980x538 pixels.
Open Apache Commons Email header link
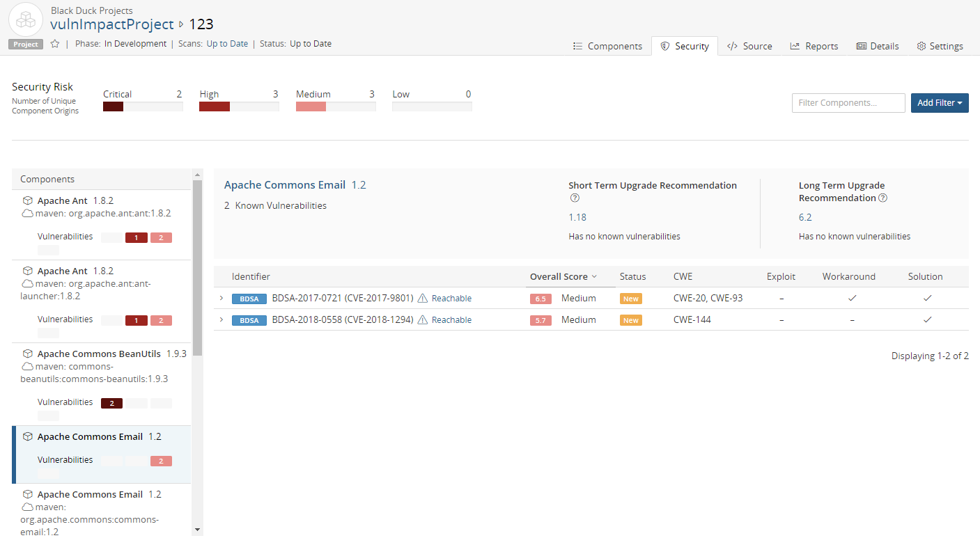(285, 185)
